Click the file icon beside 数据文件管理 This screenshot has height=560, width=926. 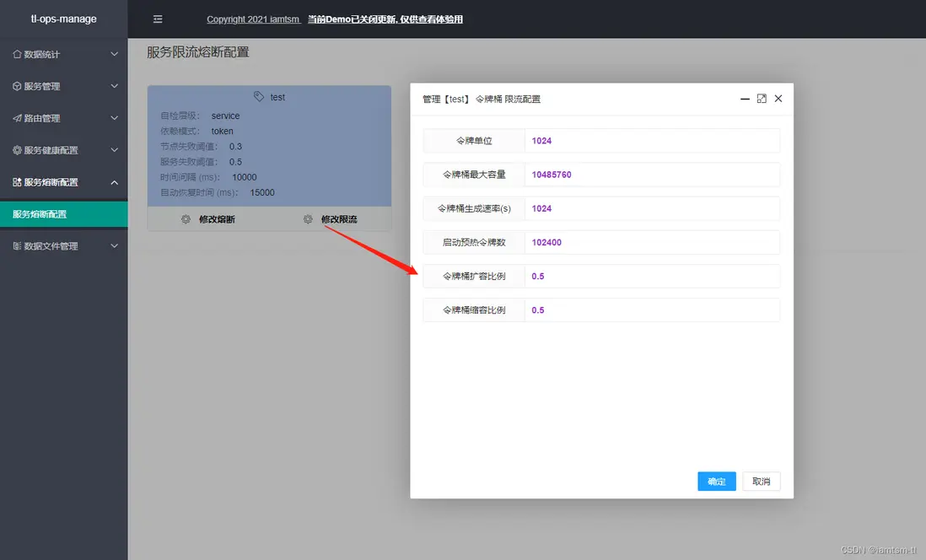point(17,245)
